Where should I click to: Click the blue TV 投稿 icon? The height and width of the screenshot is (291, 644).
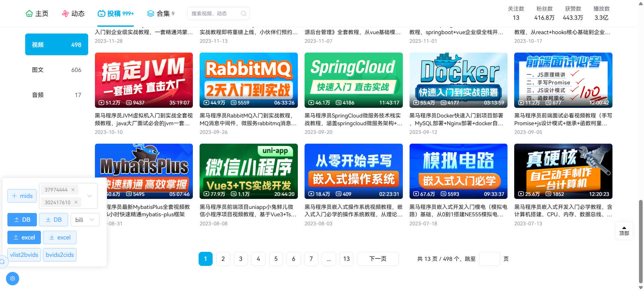coord(101,13)
